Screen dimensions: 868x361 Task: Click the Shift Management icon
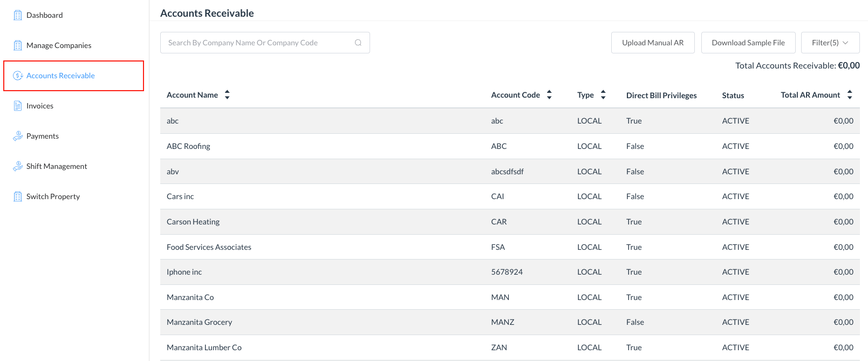18,166
